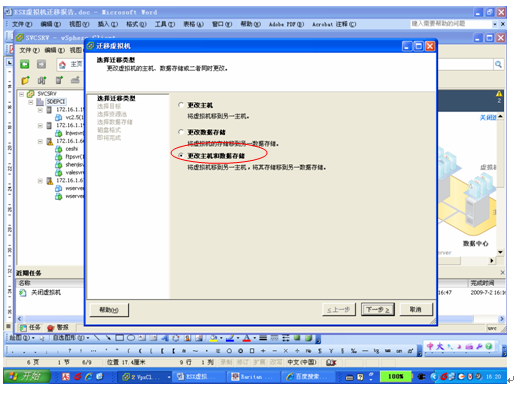Screen dimensions: 525x399
Task: Choose 更改主机和数据存储 radio button
Action: coord(181,156)
